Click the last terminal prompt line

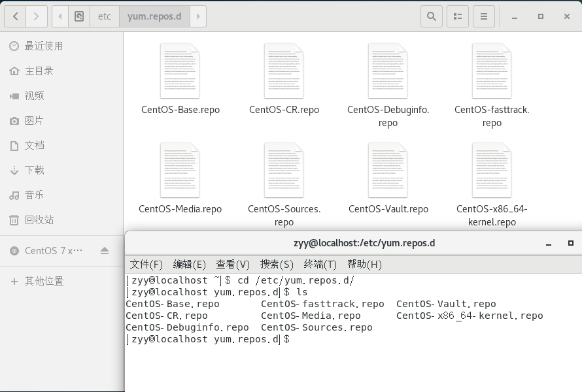point(208,339)
